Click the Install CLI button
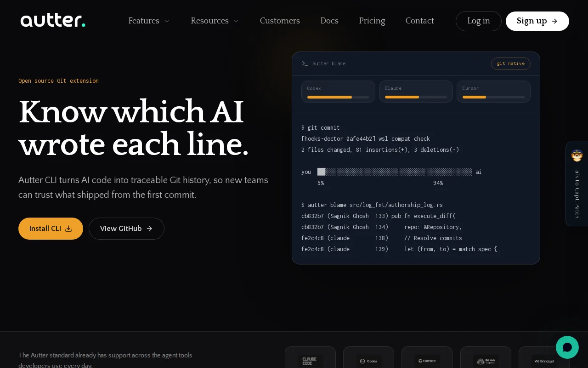This screenshot has height=368, width=588. (51, 229)
